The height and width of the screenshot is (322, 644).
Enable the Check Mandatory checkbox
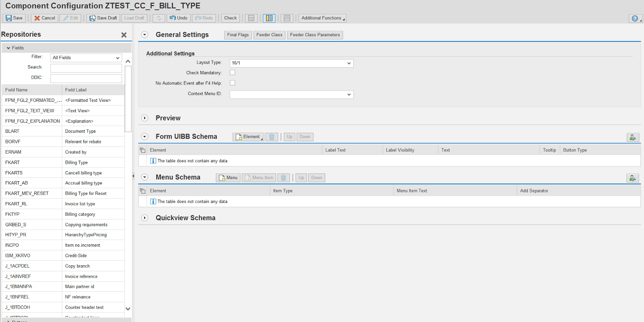[232, 72]
